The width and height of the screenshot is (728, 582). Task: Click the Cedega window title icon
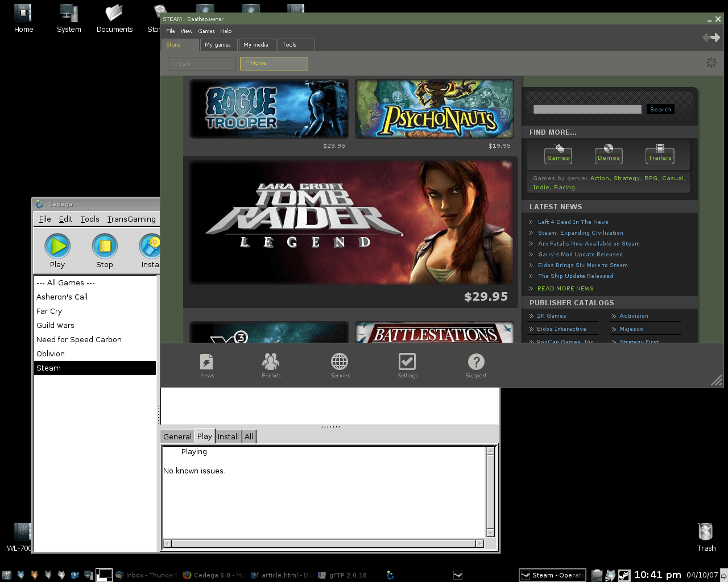tap(39, 204)
